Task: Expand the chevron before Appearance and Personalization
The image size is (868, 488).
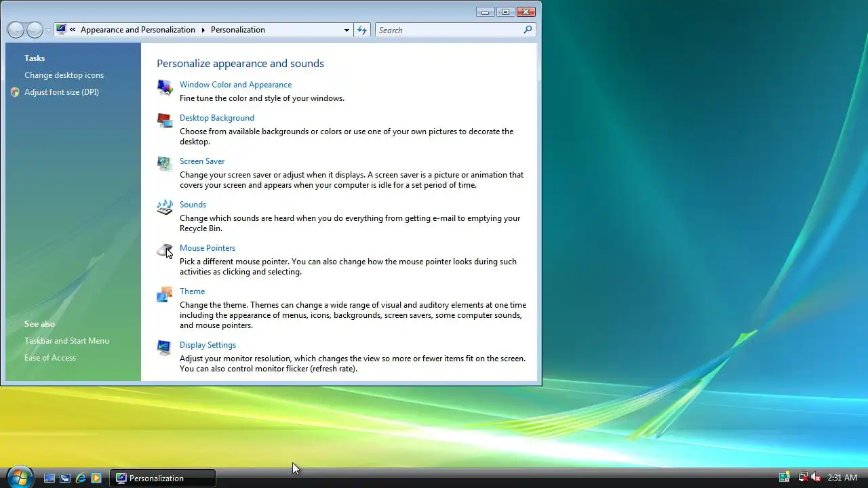Action: [73, 30]
